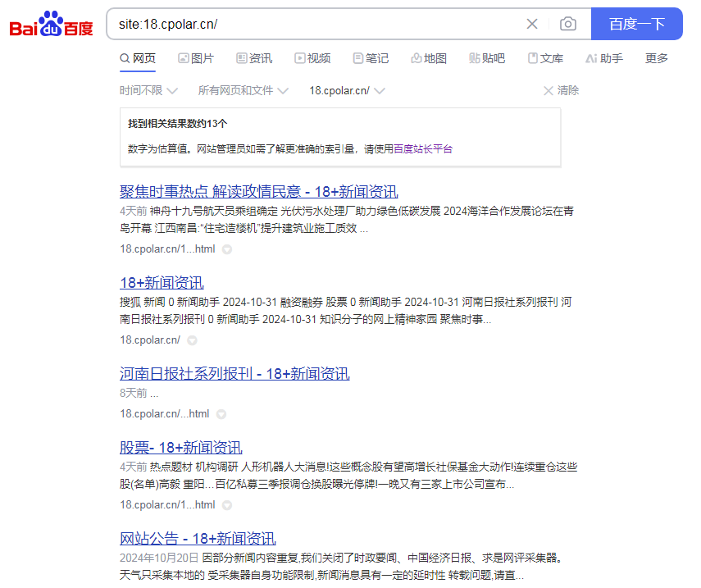Open the Ai 助手 tab
The width and height of the screenshot is (701, 588).
point(604,58)
